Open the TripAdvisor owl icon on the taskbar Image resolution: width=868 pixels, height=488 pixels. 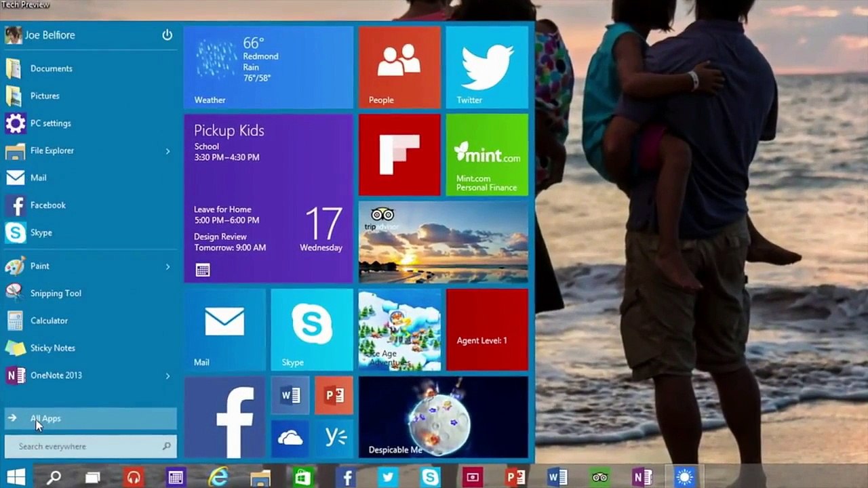(x=599, y=477)
